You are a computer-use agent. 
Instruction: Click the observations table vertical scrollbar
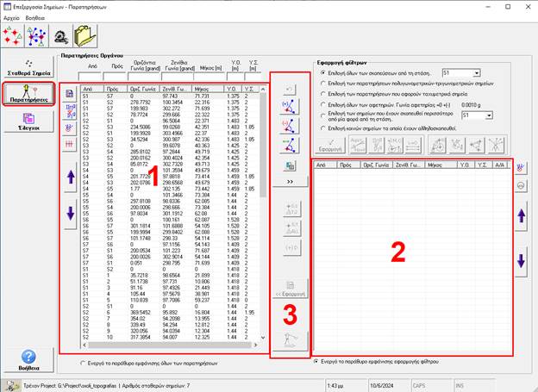[x=263, y=215]
